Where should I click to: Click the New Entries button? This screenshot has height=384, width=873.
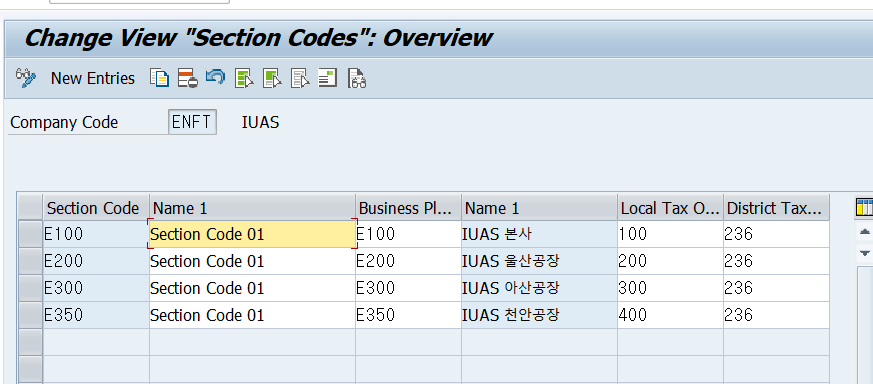(93, 78)
